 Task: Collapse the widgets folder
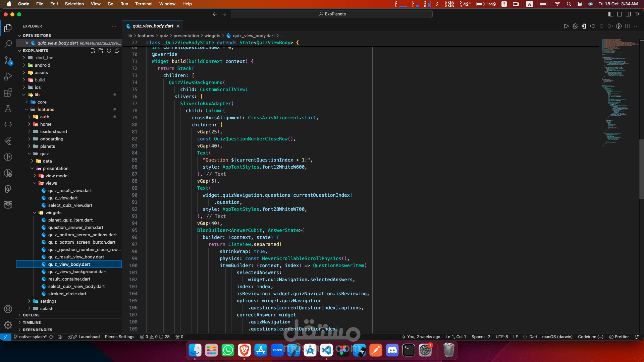(53, 213)
